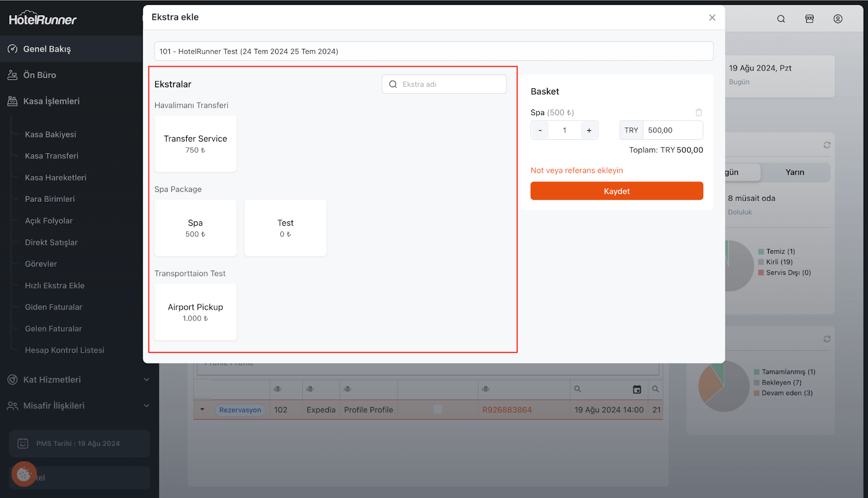Open the store icon in header
868x498 pixels.
point(809,19)
